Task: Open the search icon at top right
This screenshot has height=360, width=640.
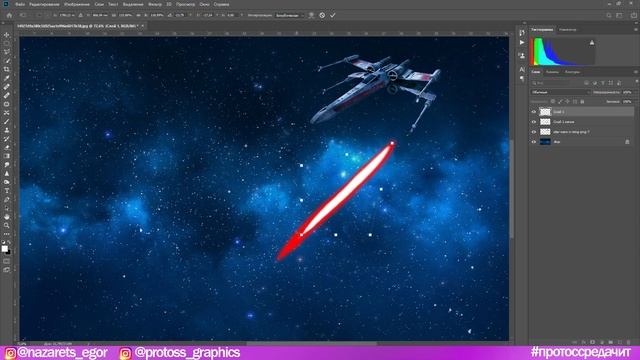Action: click(x=609, y=15)
